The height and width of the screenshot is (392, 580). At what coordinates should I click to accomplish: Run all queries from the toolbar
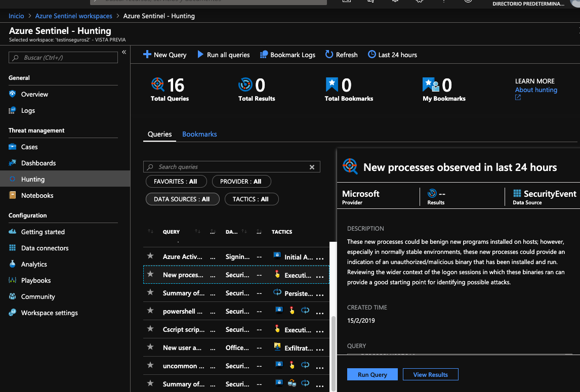pos(223,55)
